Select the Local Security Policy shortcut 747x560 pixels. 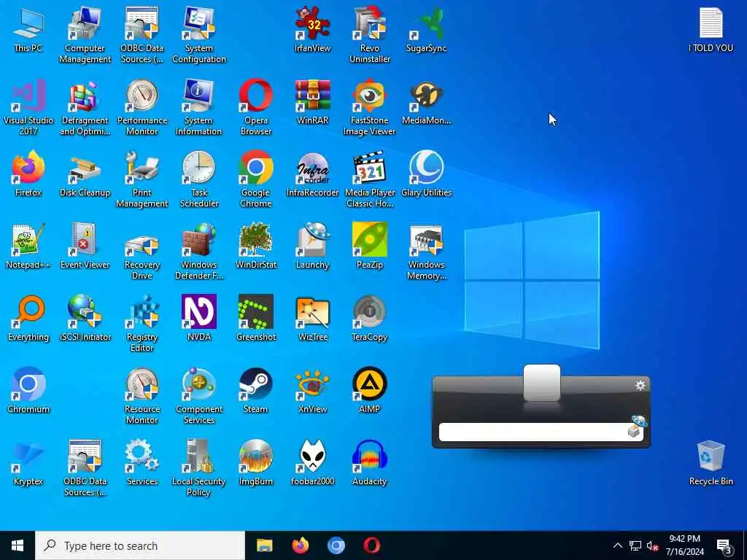click(198, 469)
